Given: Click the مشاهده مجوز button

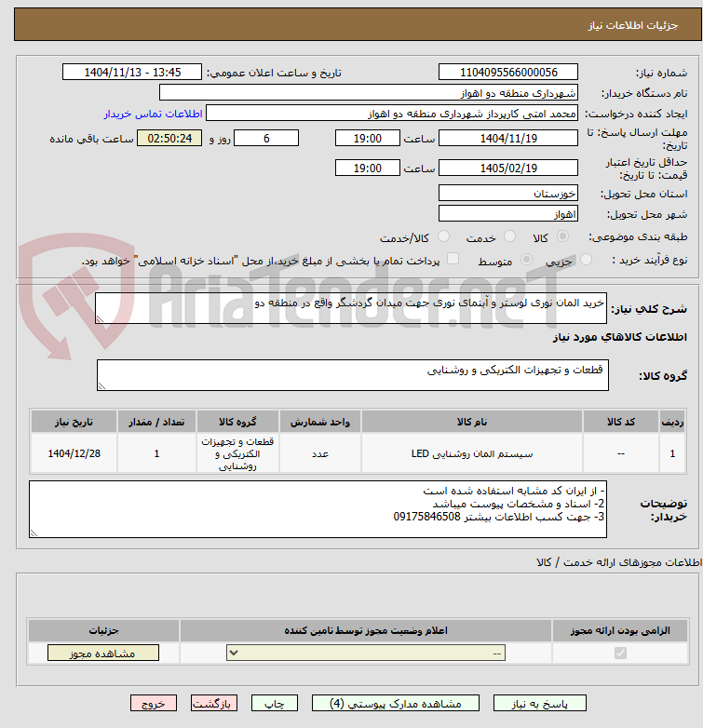Looking at the screenshot, I should [x=103, y=653].
